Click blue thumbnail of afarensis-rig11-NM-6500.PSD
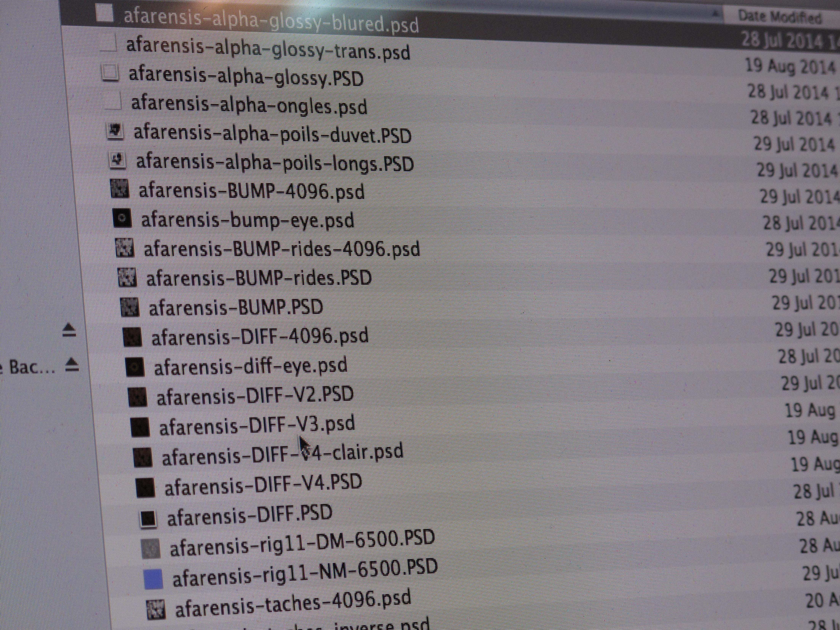The image size is (840, 630). pyautogui.click(x=154, y=579)
